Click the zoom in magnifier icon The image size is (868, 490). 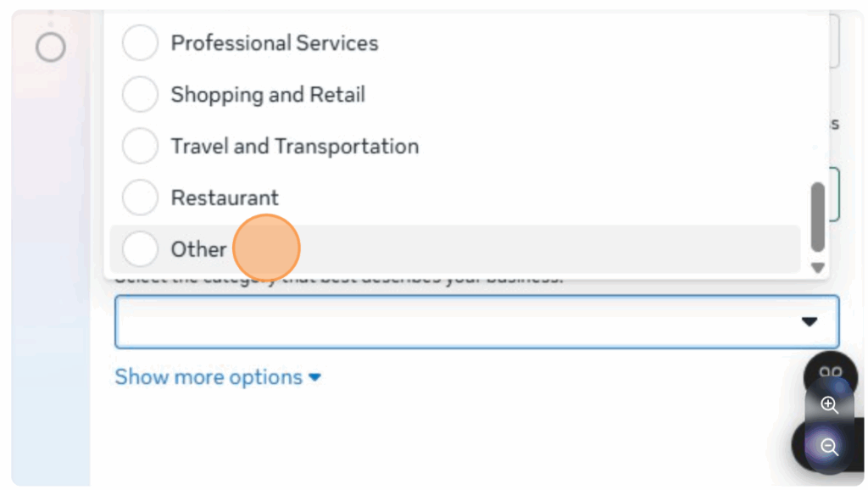[x=829, y=404]
